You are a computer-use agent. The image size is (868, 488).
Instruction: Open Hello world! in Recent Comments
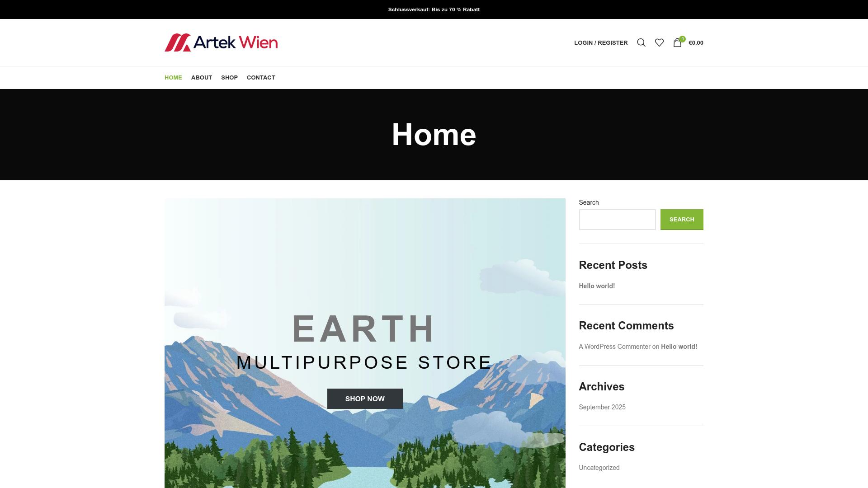coord(679,347)
